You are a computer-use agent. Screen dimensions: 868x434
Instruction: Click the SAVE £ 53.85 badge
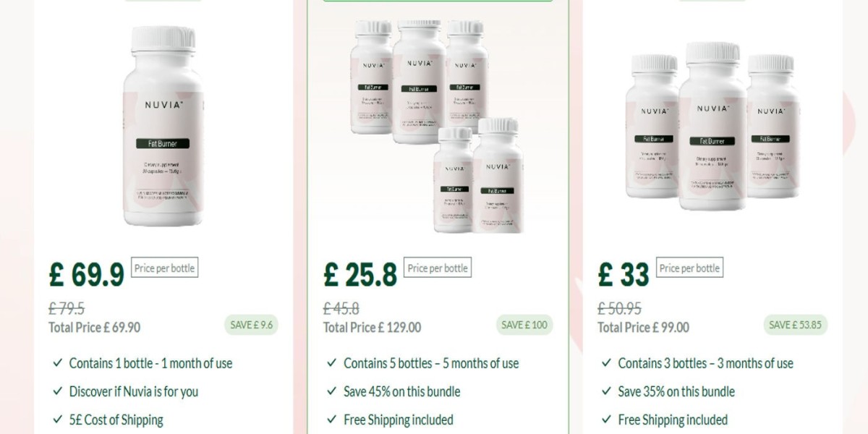[796, 325]
